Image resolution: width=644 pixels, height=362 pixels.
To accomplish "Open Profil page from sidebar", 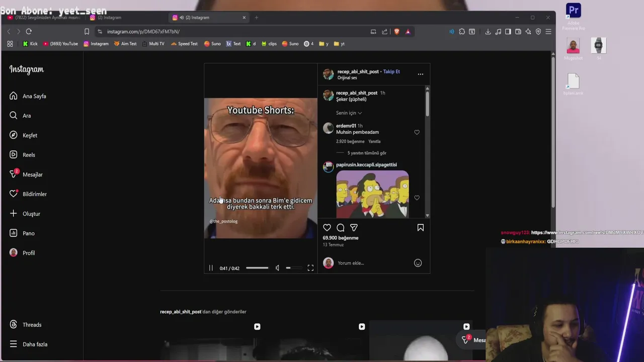I will (x=22, y=253).
